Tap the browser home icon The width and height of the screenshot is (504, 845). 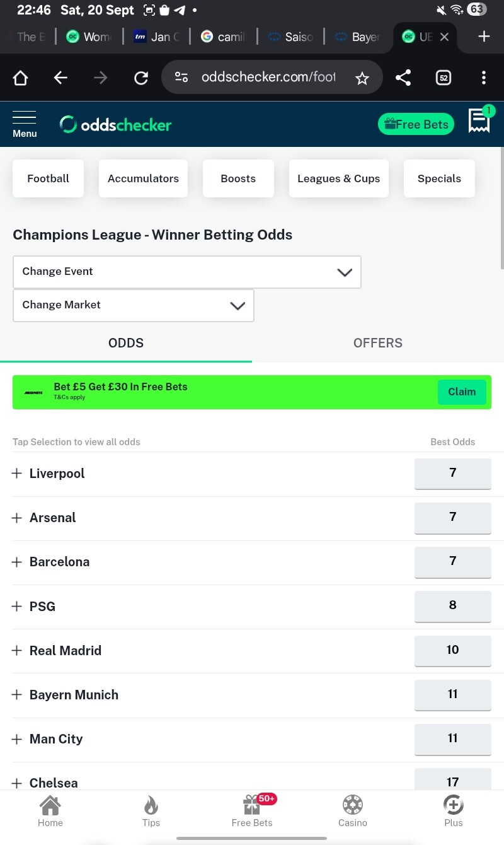(21, 78)
